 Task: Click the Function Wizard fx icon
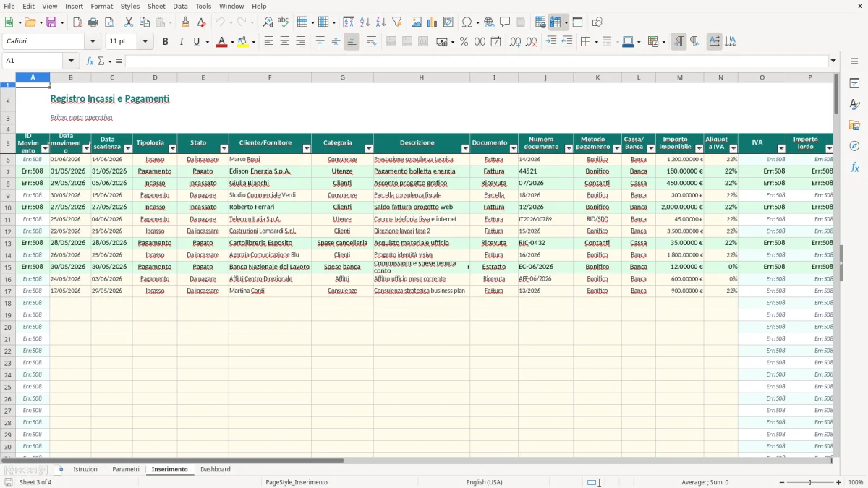point(90,61)
